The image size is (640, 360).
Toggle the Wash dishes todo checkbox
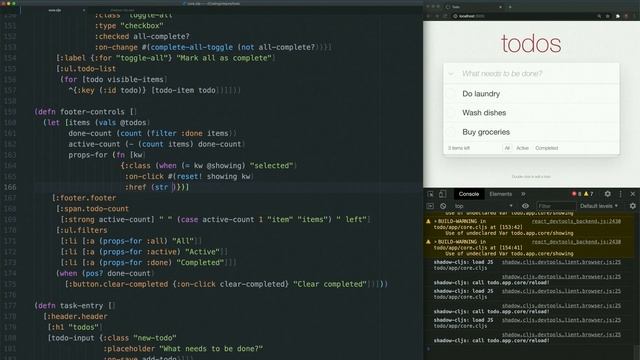pos(451,113)
